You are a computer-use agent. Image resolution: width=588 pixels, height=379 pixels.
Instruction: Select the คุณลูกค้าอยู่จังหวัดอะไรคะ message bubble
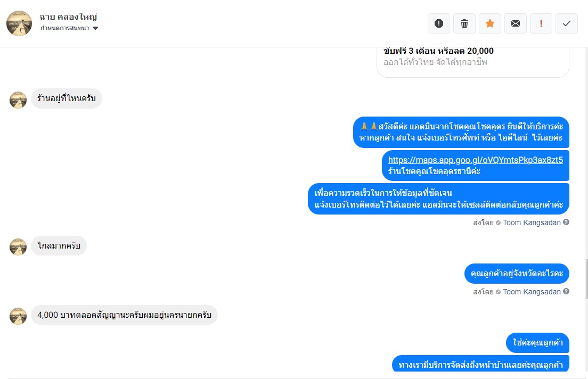(x=517, y=274)
